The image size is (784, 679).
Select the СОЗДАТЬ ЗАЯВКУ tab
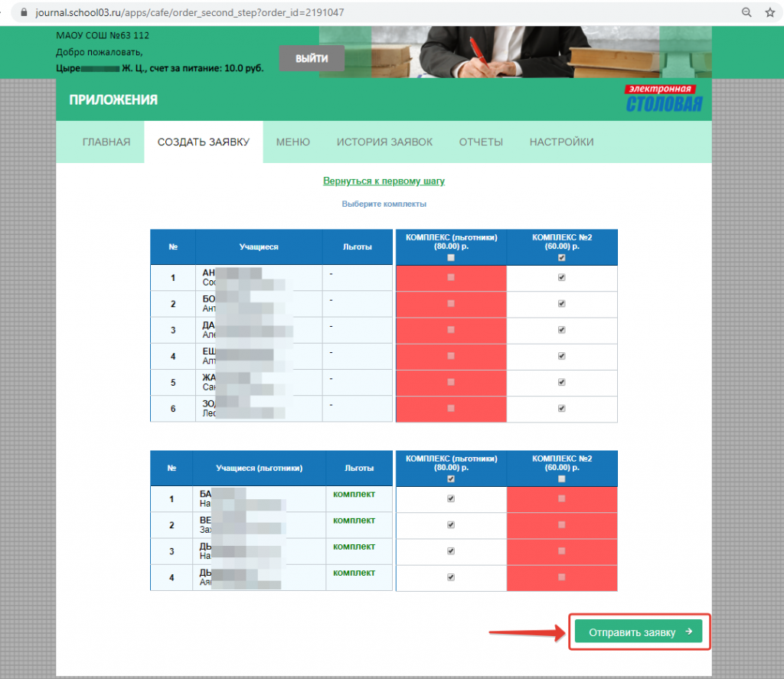(x=203, y=142)
